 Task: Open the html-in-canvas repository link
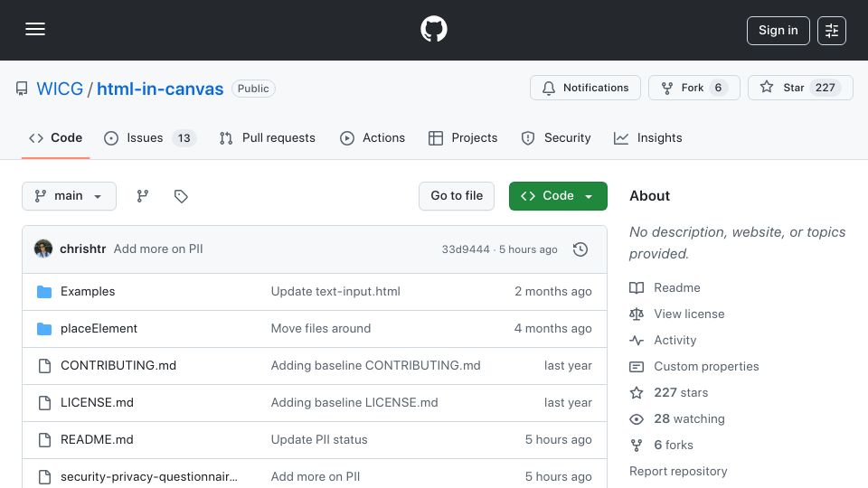coord(160,89)
